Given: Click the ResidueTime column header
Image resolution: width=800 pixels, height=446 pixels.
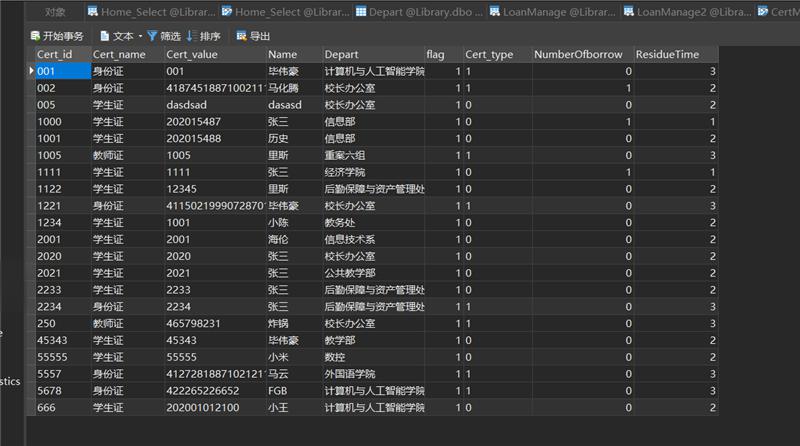Looking at the screenshot, I should (x=676, y=54).
